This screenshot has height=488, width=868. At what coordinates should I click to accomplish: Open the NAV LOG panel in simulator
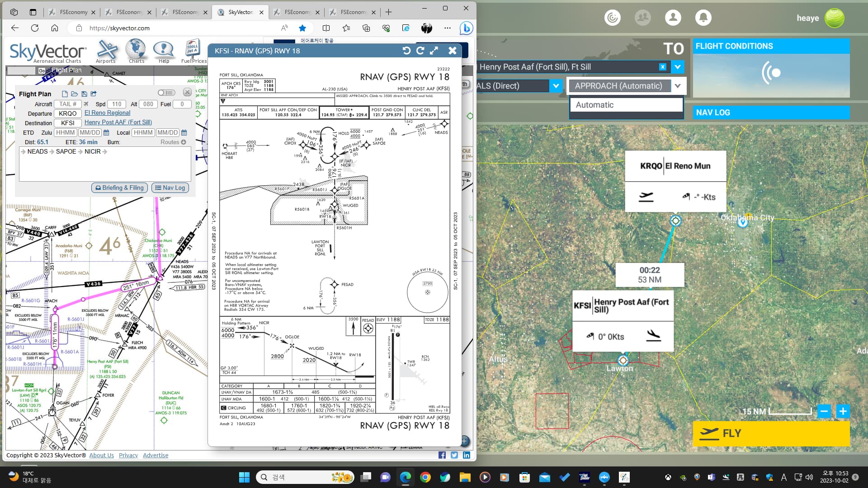coord(771,113)
